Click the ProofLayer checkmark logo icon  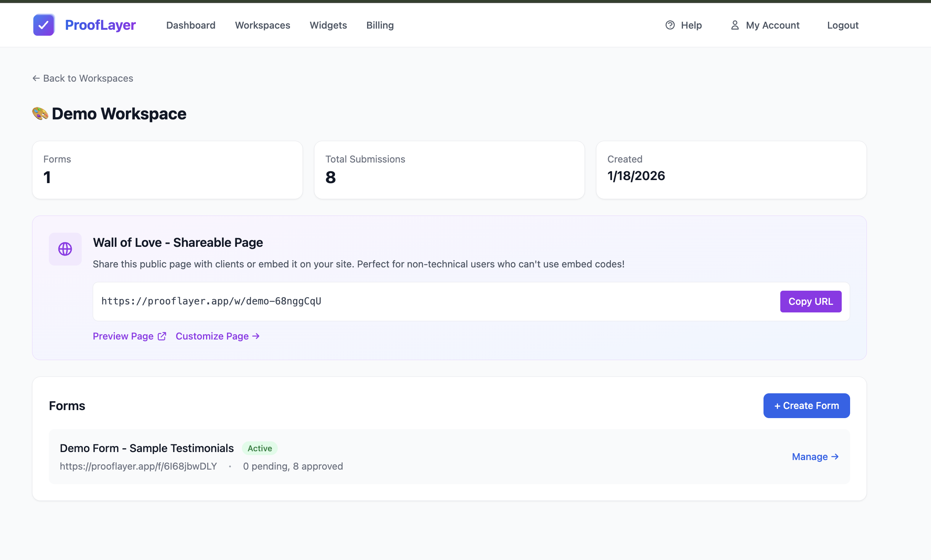pyautogui.click(x=43, y=25)
